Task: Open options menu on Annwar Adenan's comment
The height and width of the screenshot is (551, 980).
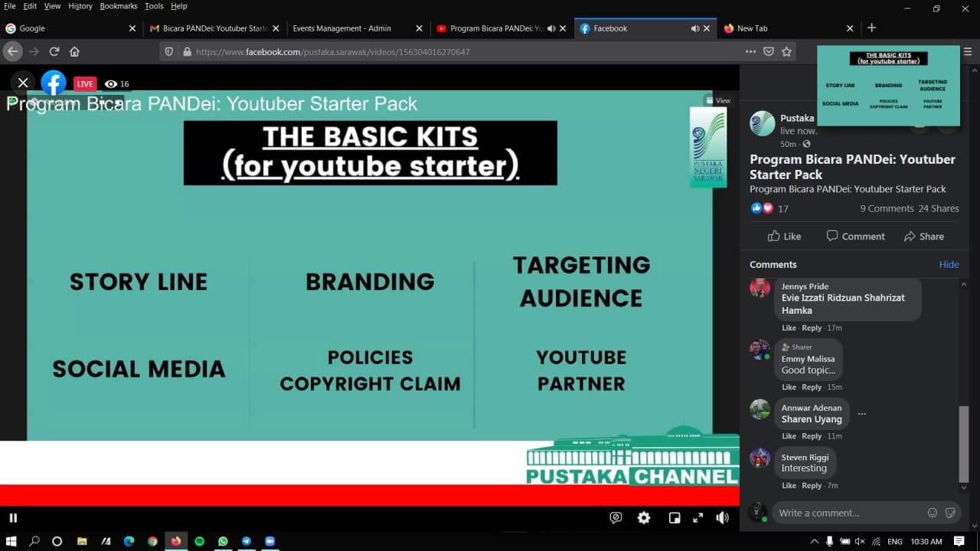Action: pyautogui.click(x=862, y=414)
